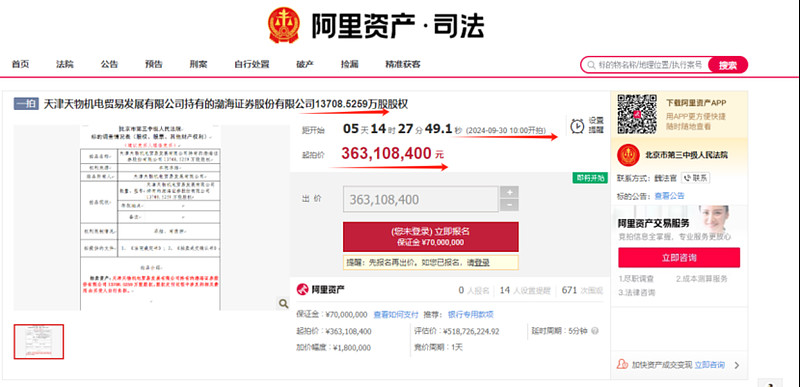Click the 2.成本测算服务 service item

point(702,279)
